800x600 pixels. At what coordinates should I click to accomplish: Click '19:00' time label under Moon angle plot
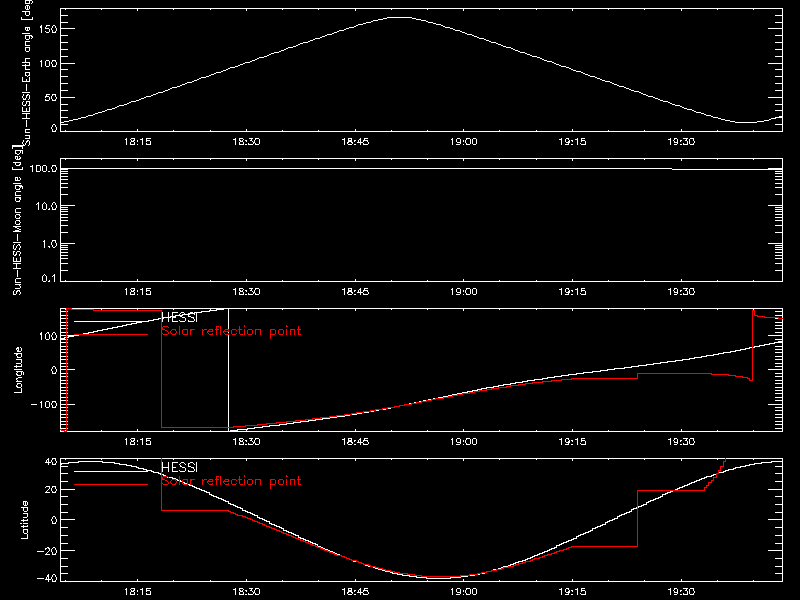click(464, 292)
